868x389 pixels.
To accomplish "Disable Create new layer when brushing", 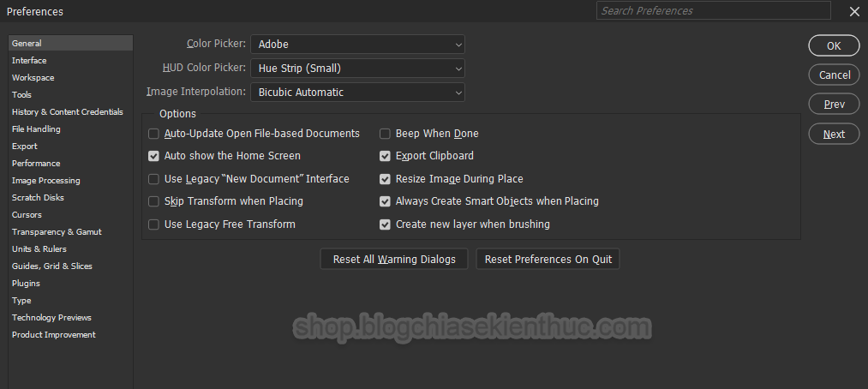I will (385, 224).
